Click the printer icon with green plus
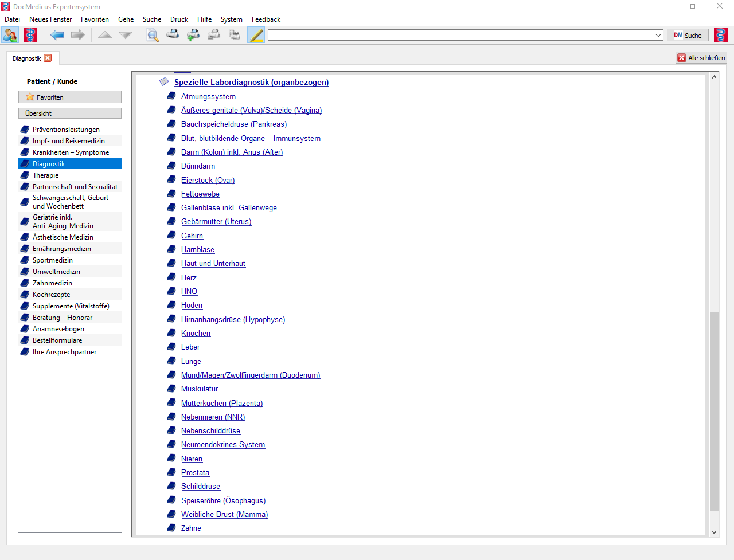Screen dimensions: 734x560 pyautogui.click(x=193, y=35)
